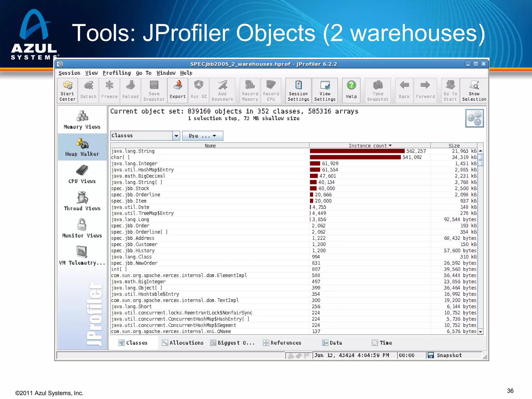Screen dimensions: 532x399
Task: Click the Go To Start icon
Action: (x=450, y=91)
